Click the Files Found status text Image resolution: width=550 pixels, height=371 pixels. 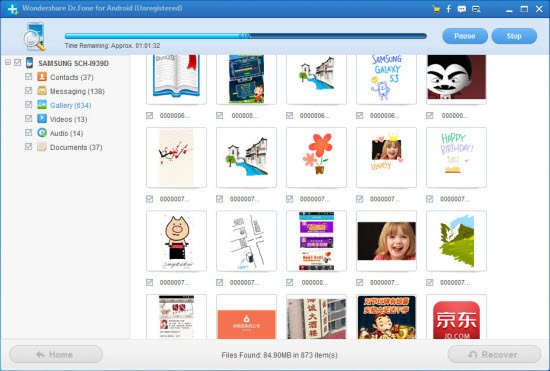coord(279,355)
